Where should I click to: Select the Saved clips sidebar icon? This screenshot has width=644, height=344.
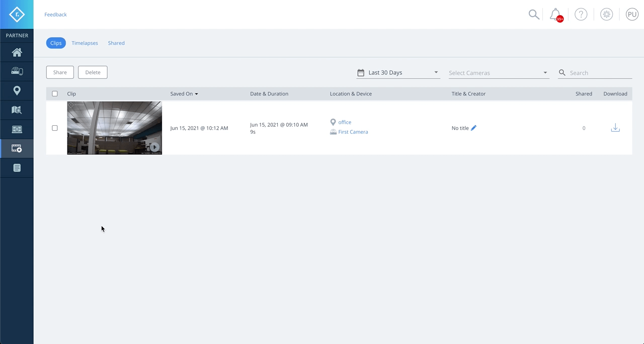(17, 148)
